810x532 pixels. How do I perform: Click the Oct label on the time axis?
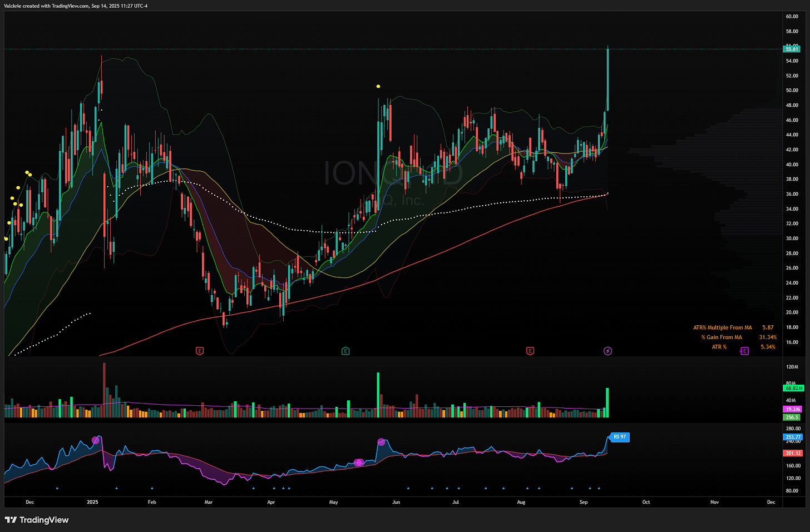point(646,502)
